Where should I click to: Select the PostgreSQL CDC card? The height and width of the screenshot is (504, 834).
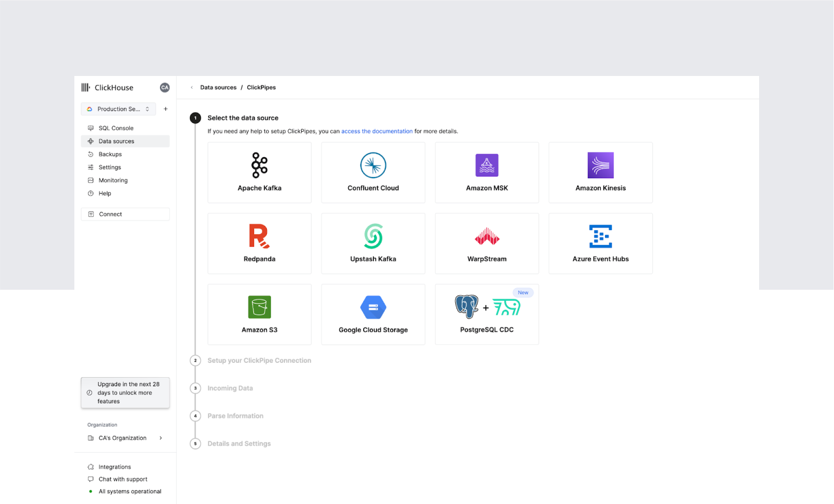pyautogui.click(x=487, y=315)
